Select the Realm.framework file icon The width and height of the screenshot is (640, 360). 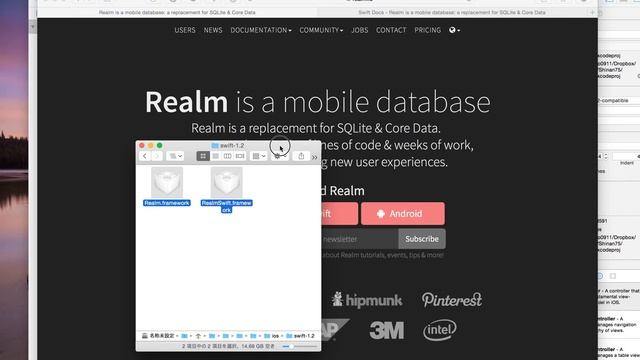point(167,182)
